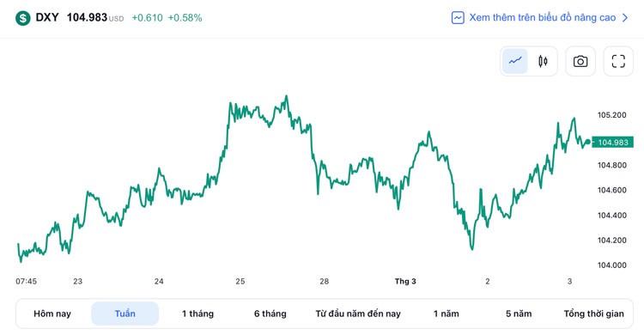Viewport: 644px width, 335px height.
Task: Open 'Xem thêm trên biểu đồ nâng cao' link
Action: pyautogui.click(x=542, y=18)
